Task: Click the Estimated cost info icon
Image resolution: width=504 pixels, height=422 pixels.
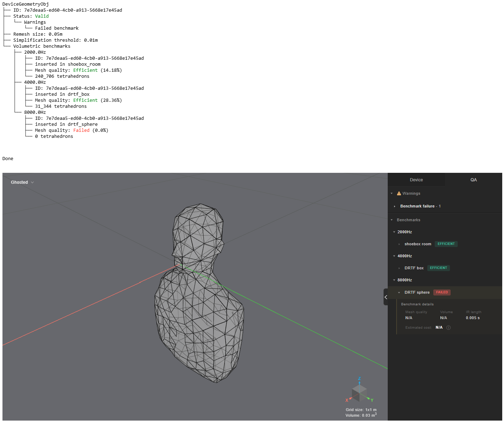Action: pyautogui.click(x=449, y=328)
